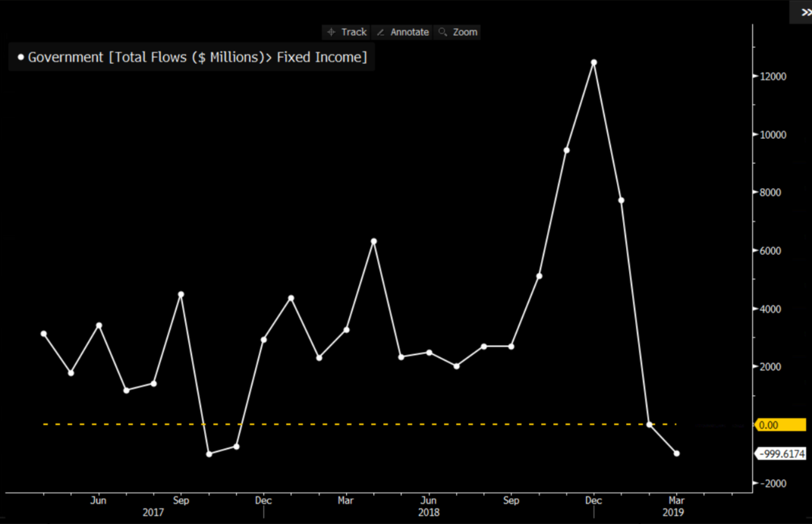Click the -2000 y-axis label

pyautogui.click(x=773, y=483)
